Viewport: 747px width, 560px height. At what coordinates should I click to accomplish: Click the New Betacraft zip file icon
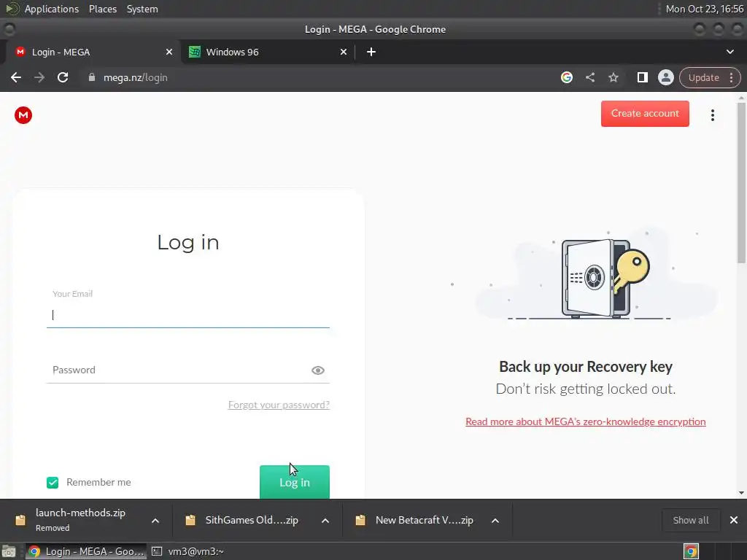[360, 520]
